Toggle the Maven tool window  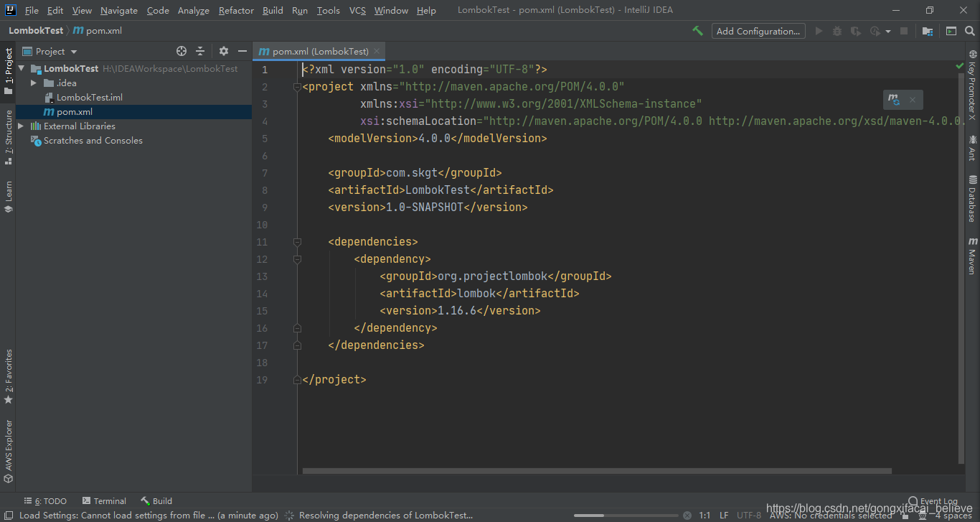click(973, 256)
